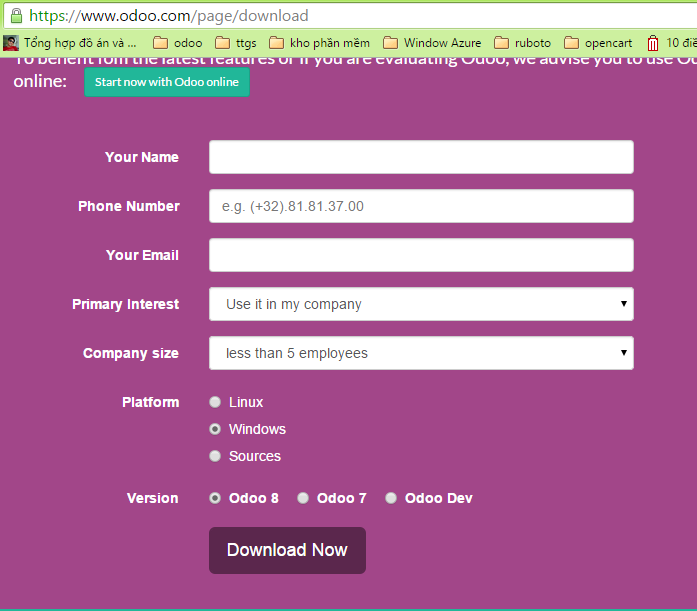Open the kho phần mềm bookmarks folder
Screen dimensions: 697x611
tap(319, 43)
